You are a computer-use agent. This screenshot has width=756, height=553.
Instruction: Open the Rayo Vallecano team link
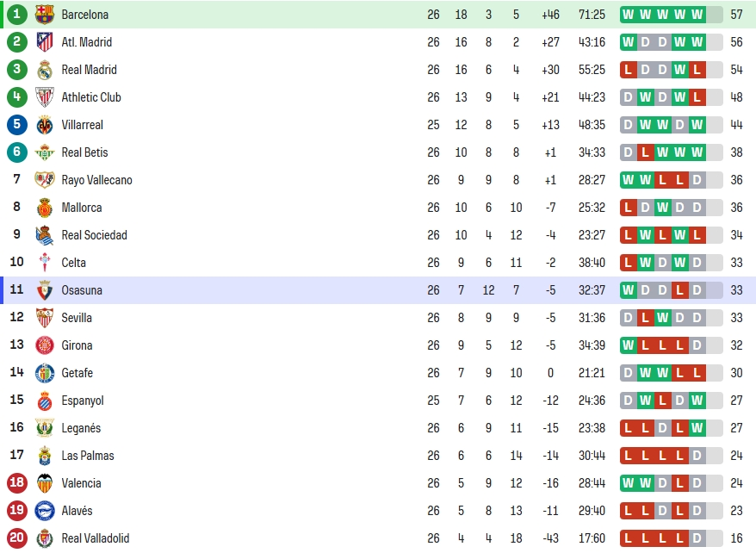coord(97,180)
